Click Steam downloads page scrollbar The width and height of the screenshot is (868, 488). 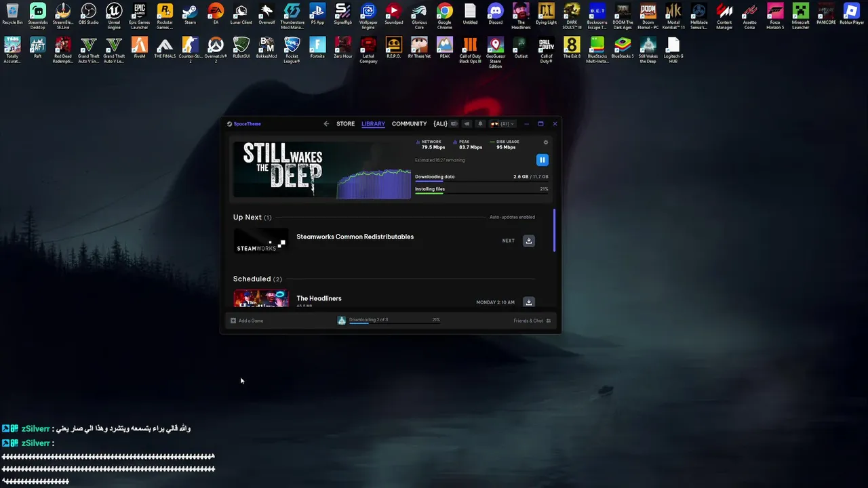(x=555, y=230)
